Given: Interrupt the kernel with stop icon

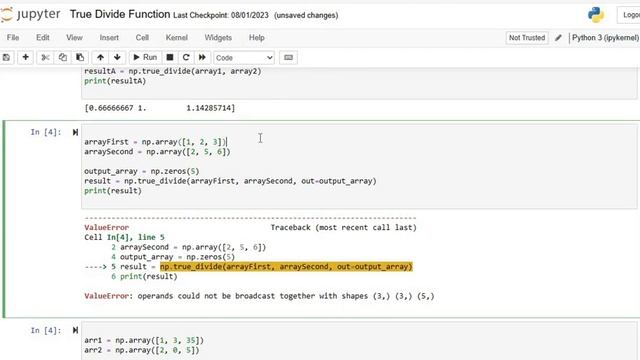Looking at the screenshot, I should pos(170,58).
